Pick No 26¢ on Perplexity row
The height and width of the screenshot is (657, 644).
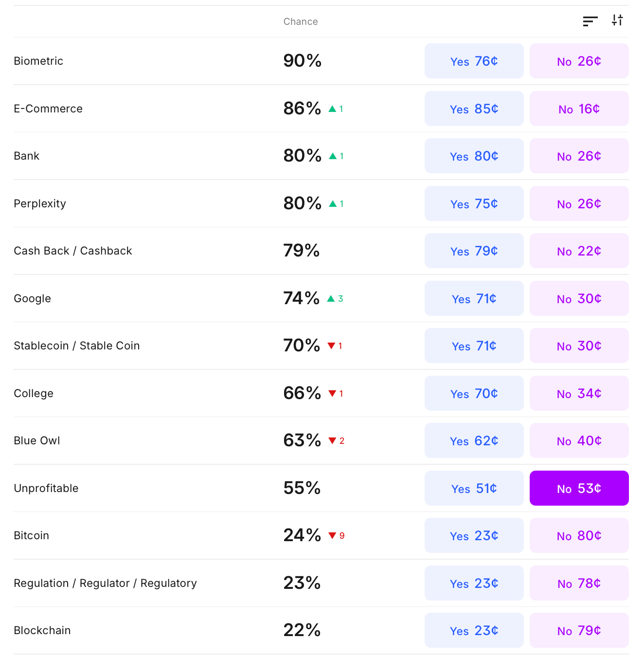(579, 204)
